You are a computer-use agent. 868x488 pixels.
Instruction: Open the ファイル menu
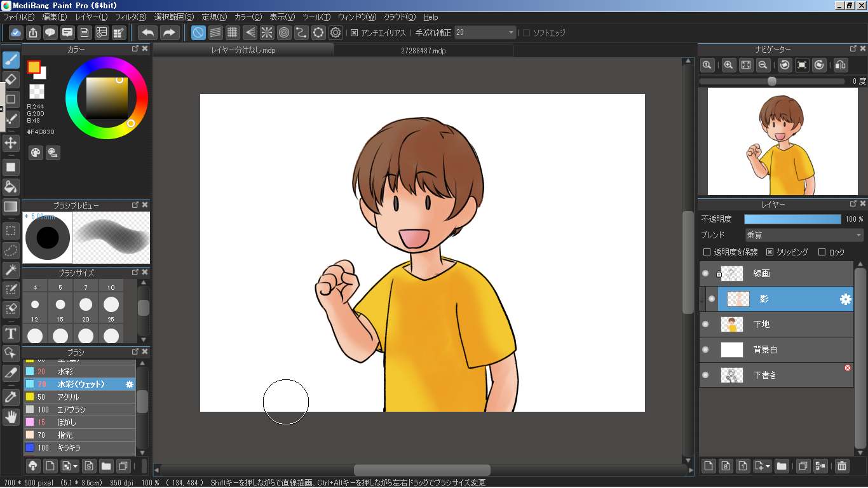18,17
